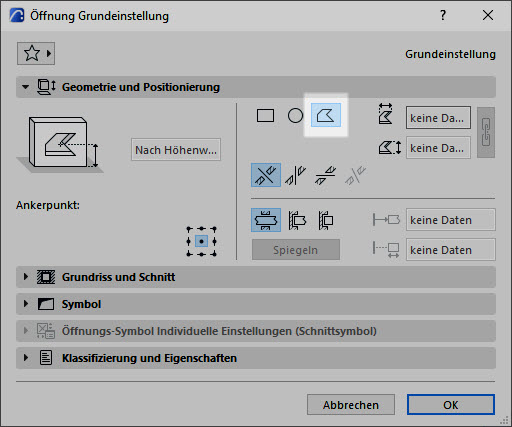Viewport: 512px width, 427px height.
Task: Pick the third horizontal alignment icon
Action: coord(325,175)
